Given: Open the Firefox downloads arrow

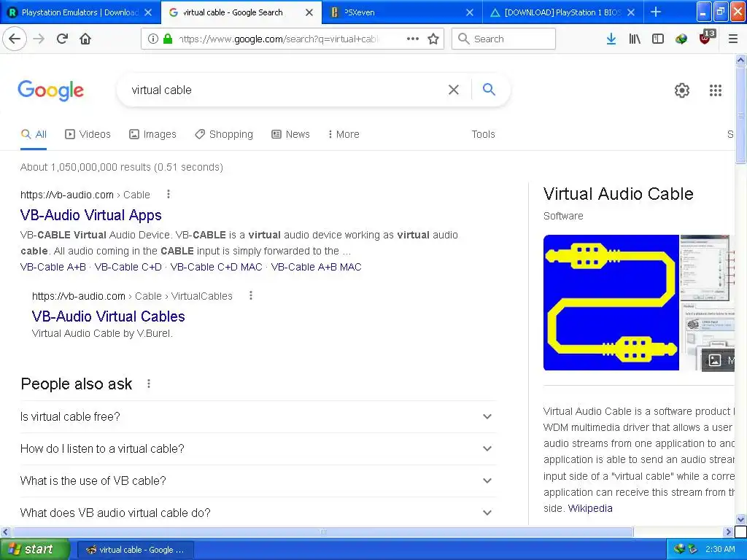Looking at the screenshot, I should (611, 39).
